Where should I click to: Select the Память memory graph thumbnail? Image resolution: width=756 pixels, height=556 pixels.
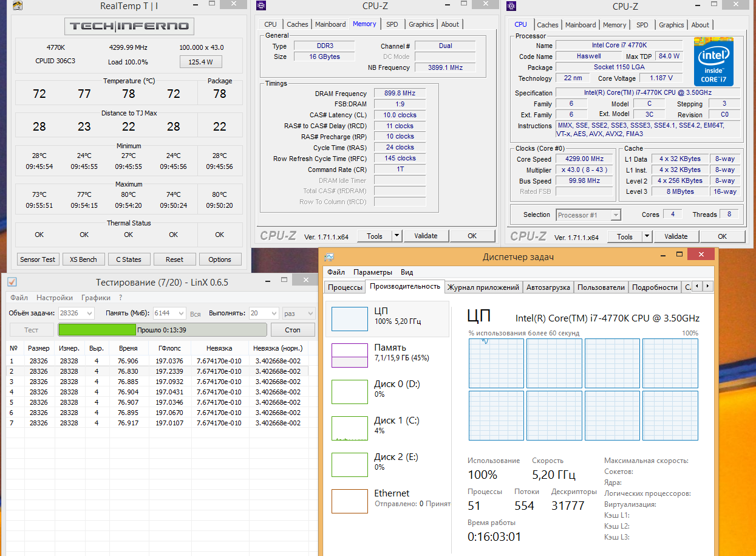[350, 355]
